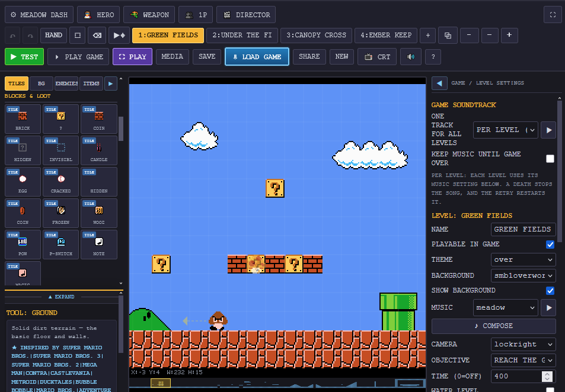Preview the game soundtrack play button
The height and width of the screenshot is (392, 565).
point(548,130)
